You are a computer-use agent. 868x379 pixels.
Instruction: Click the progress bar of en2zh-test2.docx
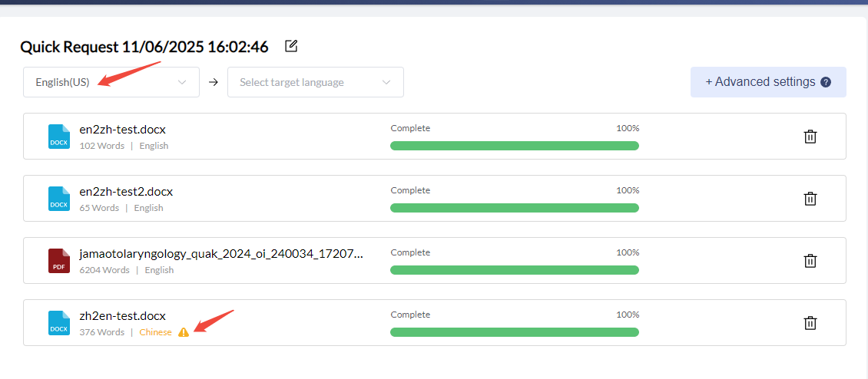point(514,208)
